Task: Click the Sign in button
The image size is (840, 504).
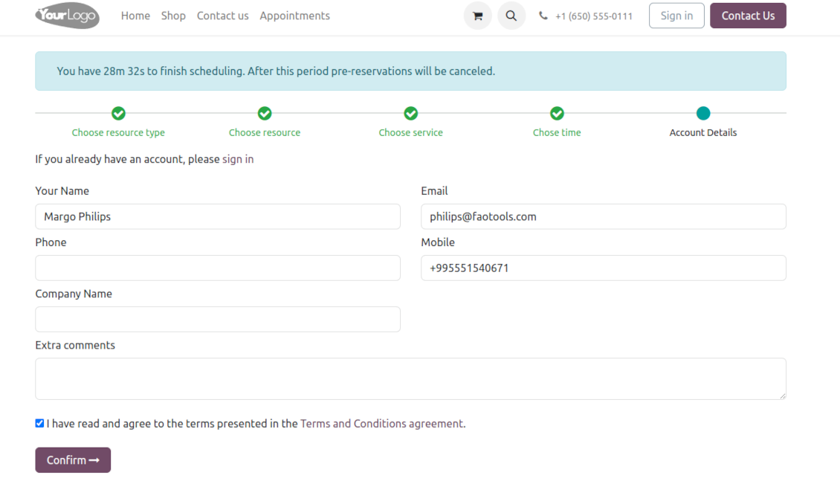Action: (x=676, y=16)
